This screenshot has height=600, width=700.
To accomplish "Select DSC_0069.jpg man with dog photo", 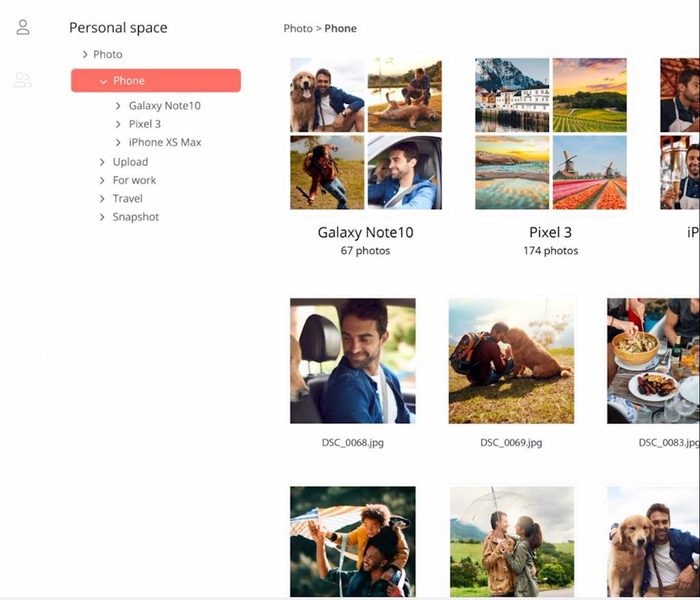I will [511, 361].
